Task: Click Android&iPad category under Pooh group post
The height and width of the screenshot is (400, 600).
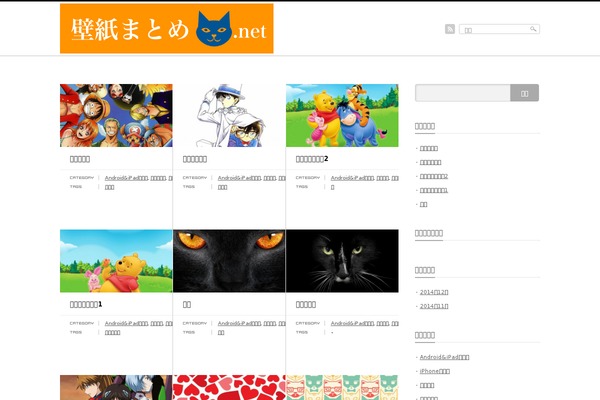Action: [352, 178]
